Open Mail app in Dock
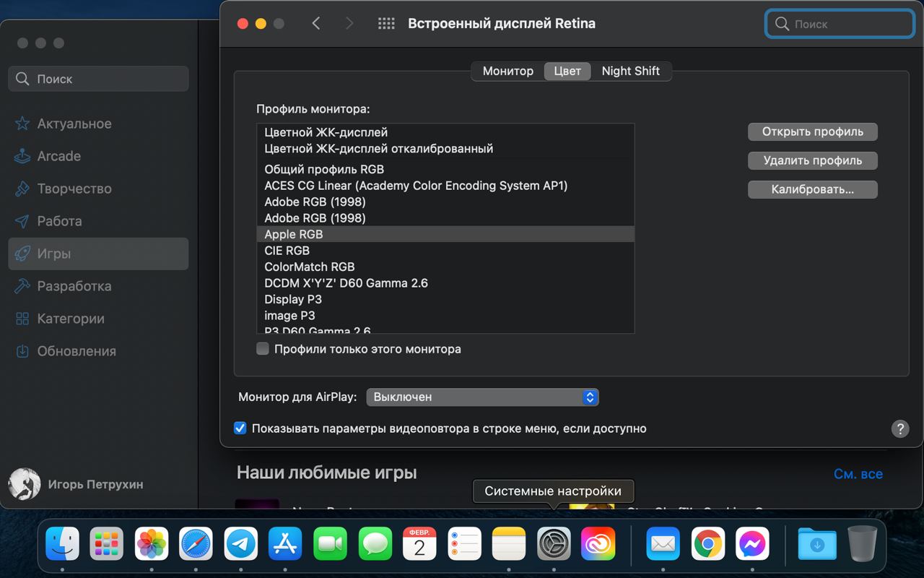Viewport: 924px width, 578px height. click(663, 543)
